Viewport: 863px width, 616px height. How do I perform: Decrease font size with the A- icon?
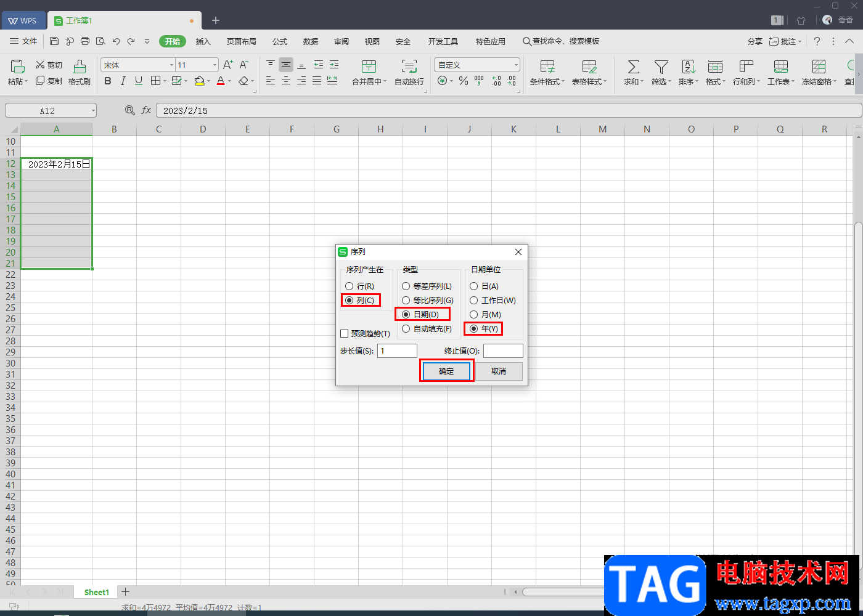pos(243,65)
